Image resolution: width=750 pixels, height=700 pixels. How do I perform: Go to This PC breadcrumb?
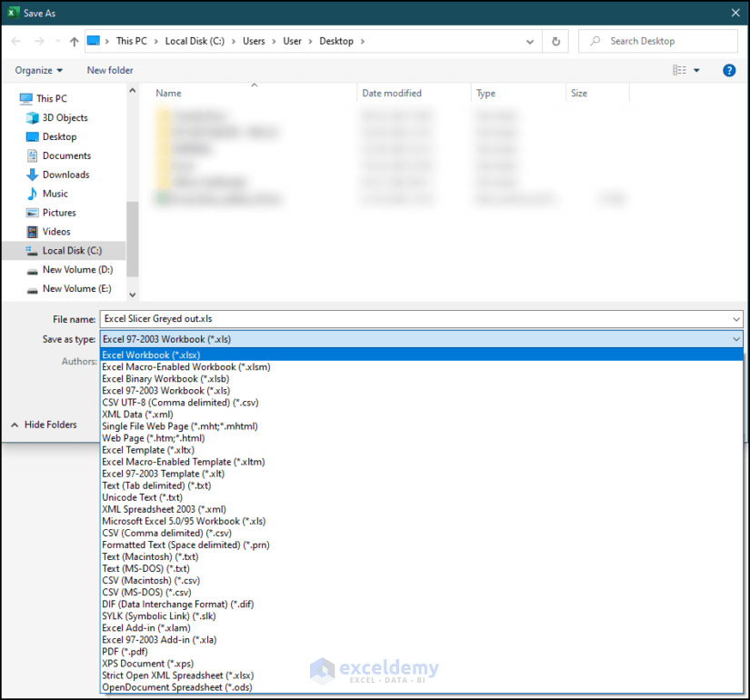[x=132, y=41]
